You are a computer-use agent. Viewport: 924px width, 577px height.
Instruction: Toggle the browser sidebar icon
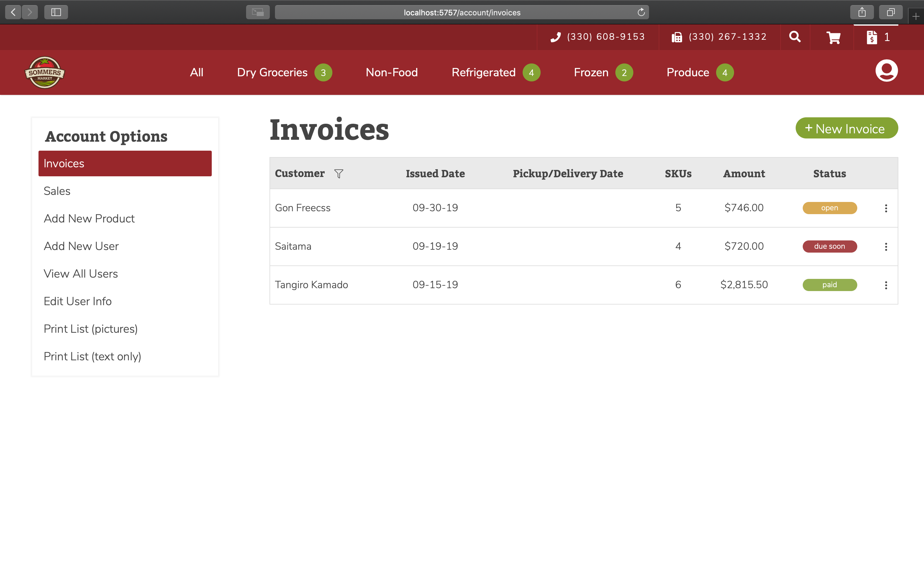coord(56,13)
